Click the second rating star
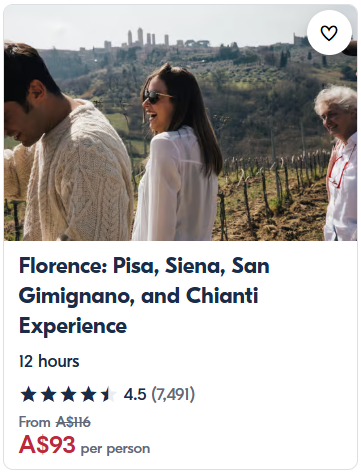Screen dimensions: 361x474 pyautogui.click(x=48, y=394)
